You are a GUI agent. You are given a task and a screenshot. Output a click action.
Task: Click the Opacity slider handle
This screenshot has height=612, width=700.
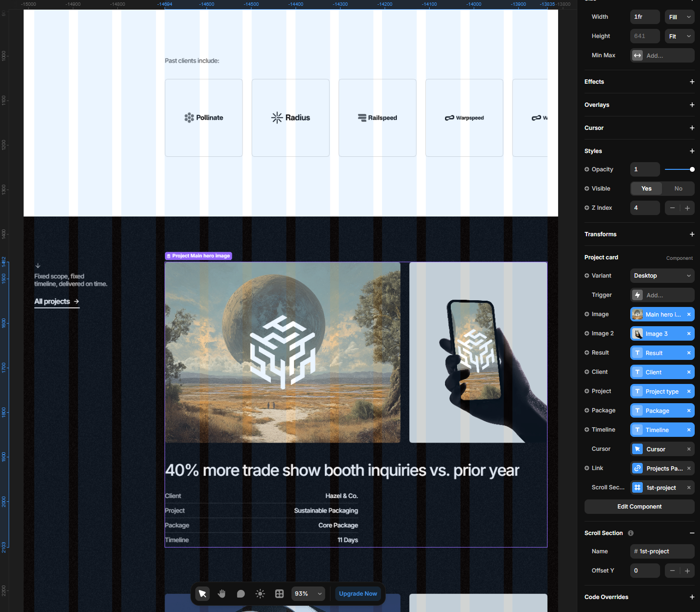click(x=692, y=169)
